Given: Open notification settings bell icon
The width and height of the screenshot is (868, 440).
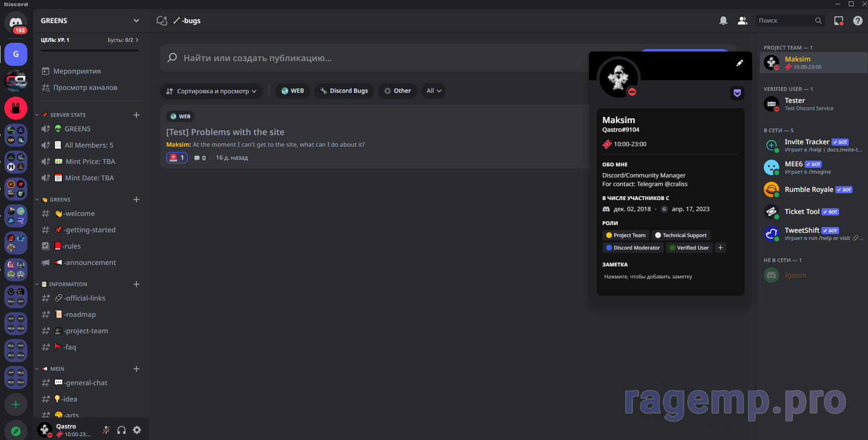Looking at the screenshot, I should pos(723,21).
